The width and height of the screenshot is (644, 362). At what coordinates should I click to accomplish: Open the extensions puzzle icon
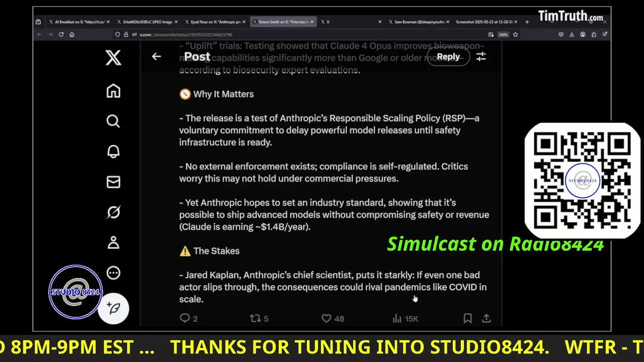594,34
